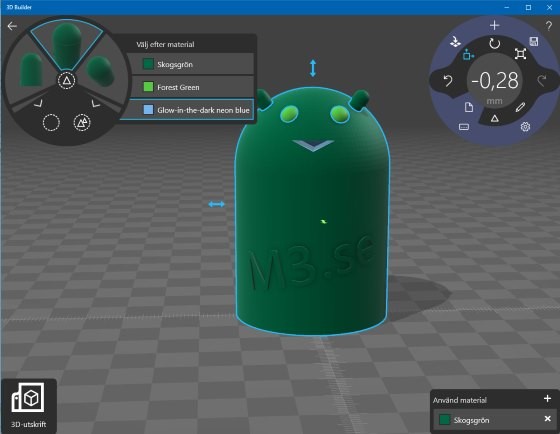Screen dimensions: 560x434
Task: Remove the Skogsgrön material with the X
Action: coord(547,419)
